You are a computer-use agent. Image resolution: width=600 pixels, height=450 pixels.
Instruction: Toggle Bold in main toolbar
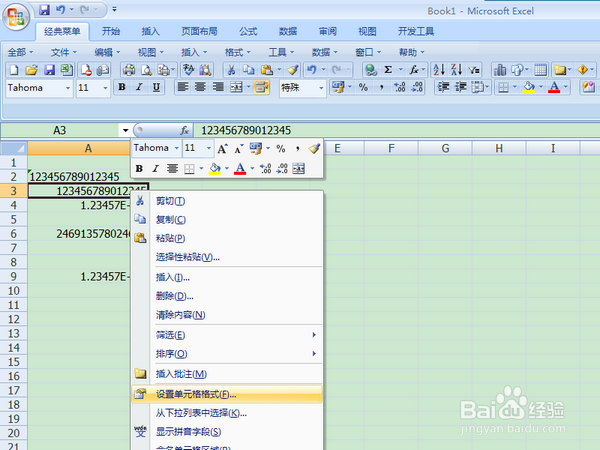coord(122,87)
